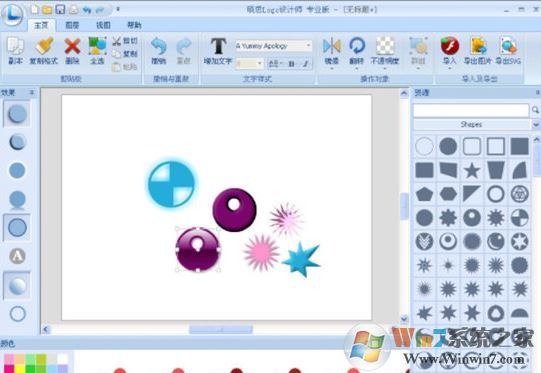Click the 不透明度 opacity checkerboard icon
The height and width of the screenshot is (373, 541).
pyautogui.click(x=385, y=46)
